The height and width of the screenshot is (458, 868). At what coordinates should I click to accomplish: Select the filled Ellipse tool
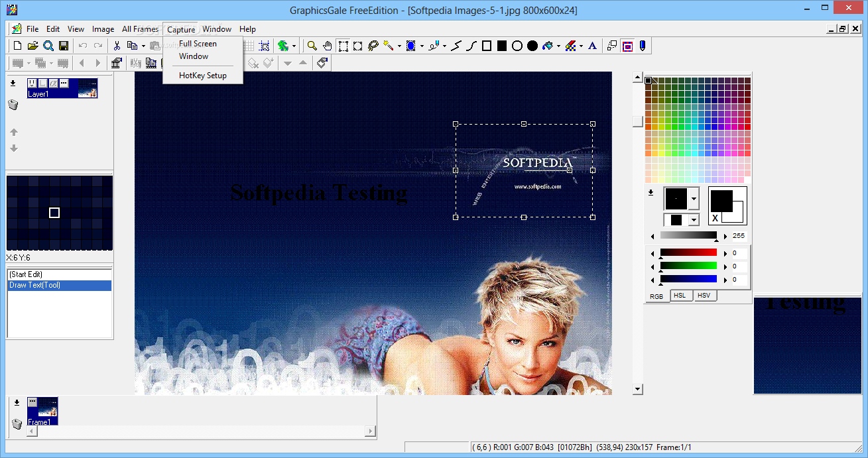click(532, 46)
